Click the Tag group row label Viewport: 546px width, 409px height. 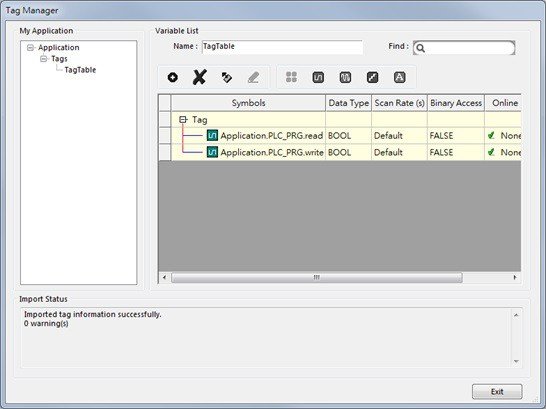tap(200, 120)
